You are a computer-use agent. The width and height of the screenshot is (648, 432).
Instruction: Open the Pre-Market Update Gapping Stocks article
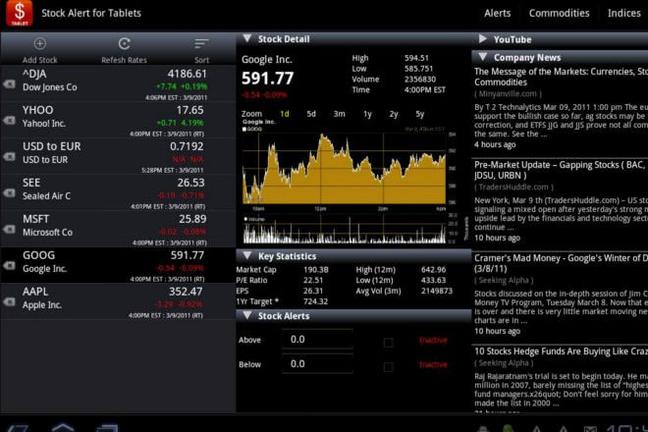click(x=561, y=170)
